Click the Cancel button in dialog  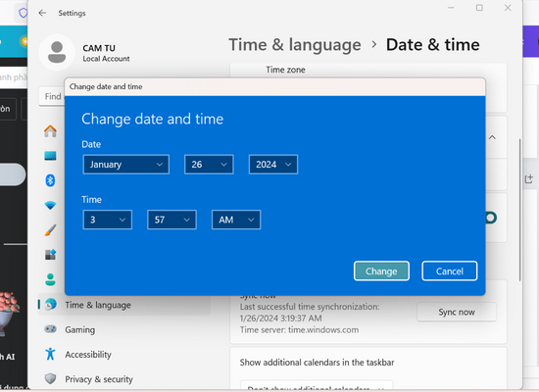[450, 270]
